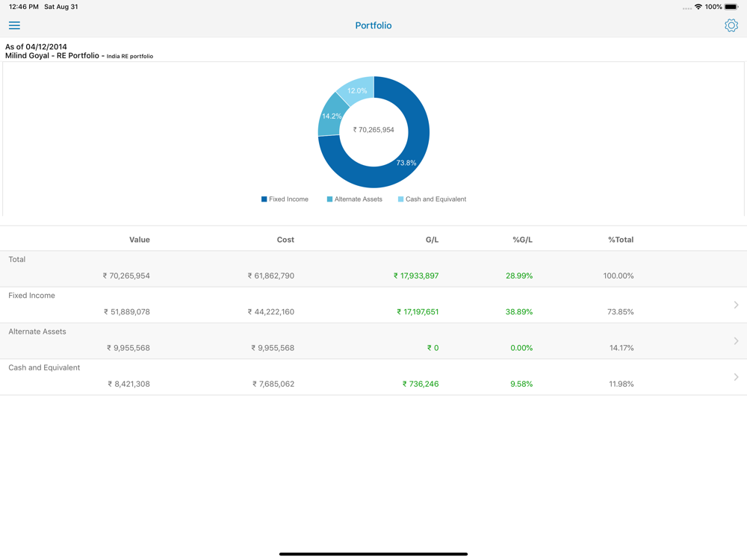Select the 14.2% donut slice

point(330,116)
